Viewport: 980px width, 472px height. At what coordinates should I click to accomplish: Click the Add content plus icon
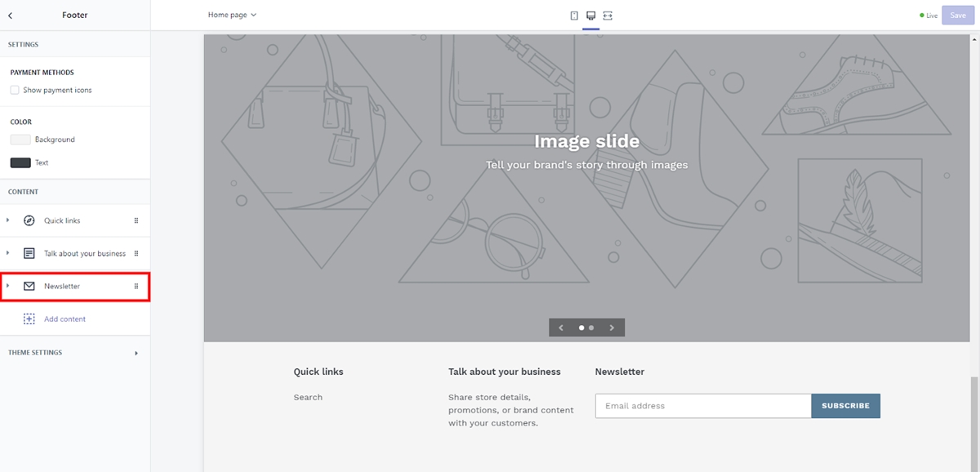pos(29,318)
